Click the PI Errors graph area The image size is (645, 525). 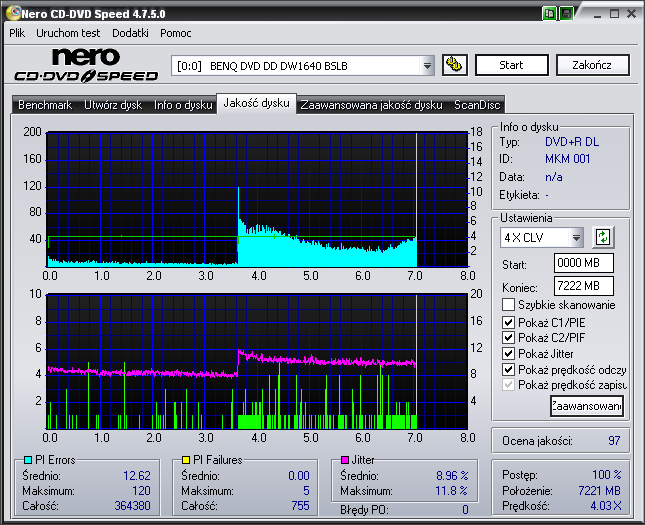pyautogui.click(x=257, y=200)
